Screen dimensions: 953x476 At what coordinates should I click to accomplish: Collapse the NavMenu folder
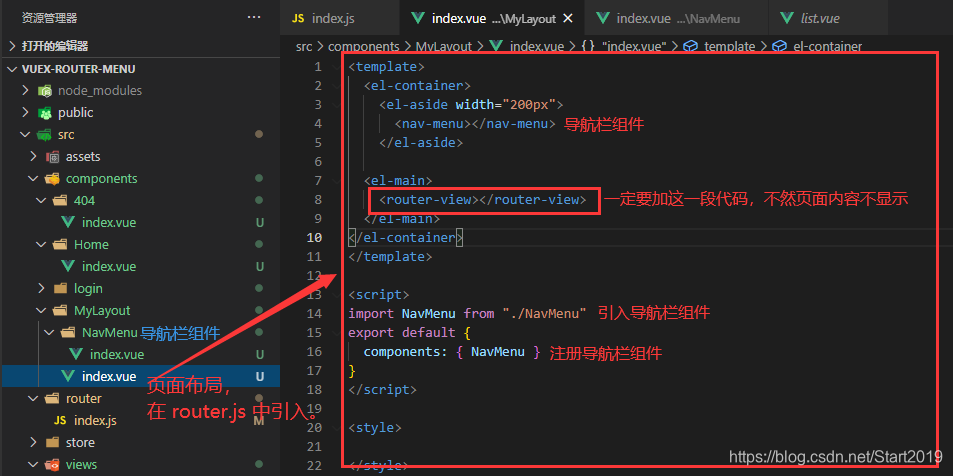pos(49,333)
